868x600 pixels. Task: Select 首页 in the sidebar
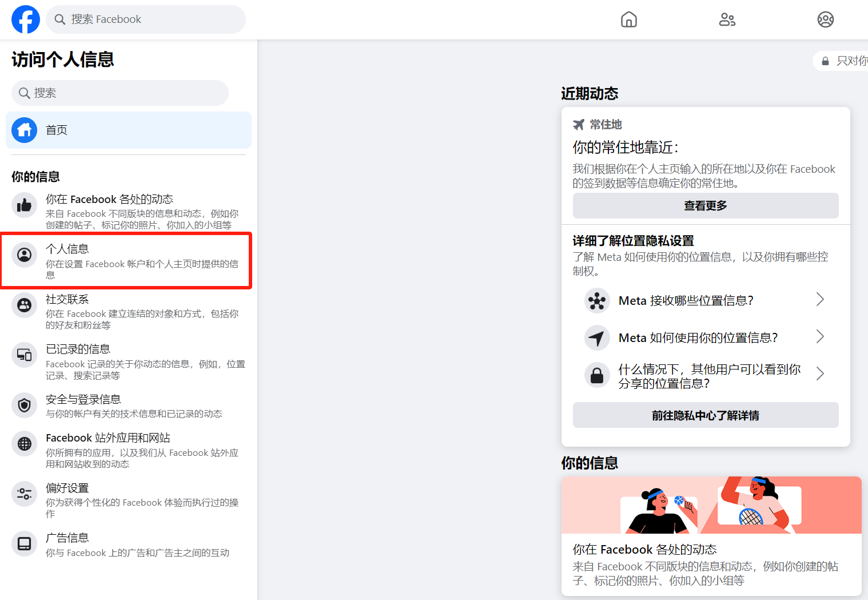(129, 130)
